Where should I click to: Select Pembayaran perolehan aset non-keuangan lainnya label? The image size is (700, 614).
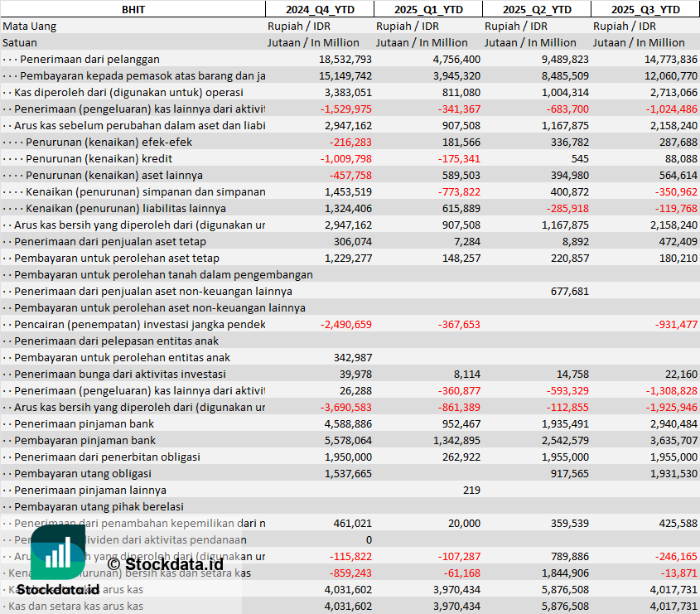point(160,307)
